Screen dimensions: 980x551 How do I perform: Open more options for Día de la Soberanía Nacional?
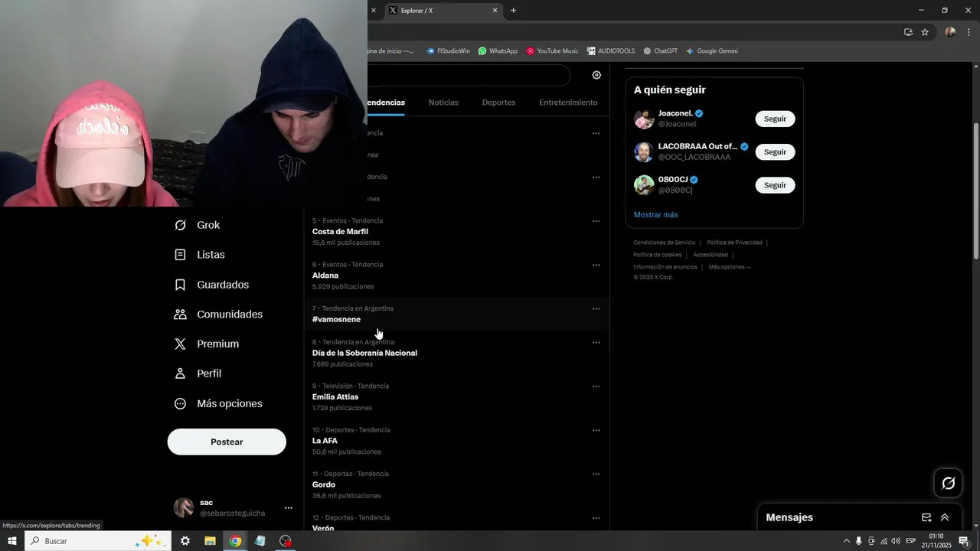click(596, 343)
